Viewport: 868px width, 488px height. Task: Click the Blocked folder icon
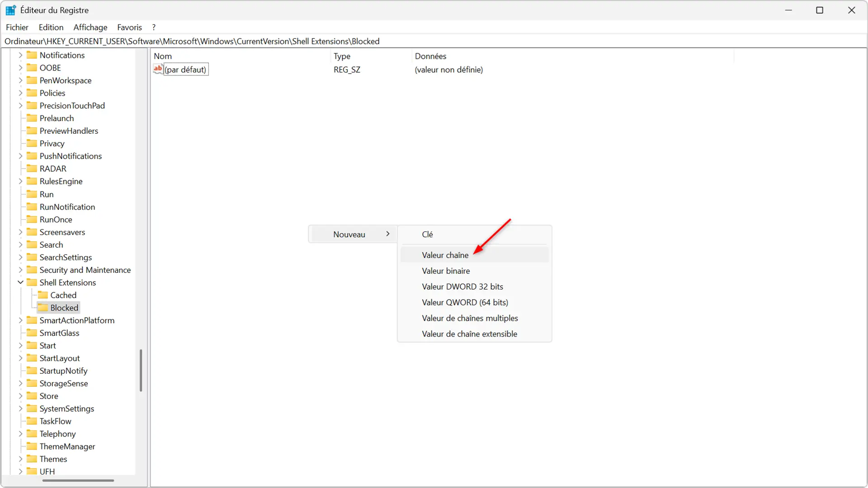[x=42, y=308]
